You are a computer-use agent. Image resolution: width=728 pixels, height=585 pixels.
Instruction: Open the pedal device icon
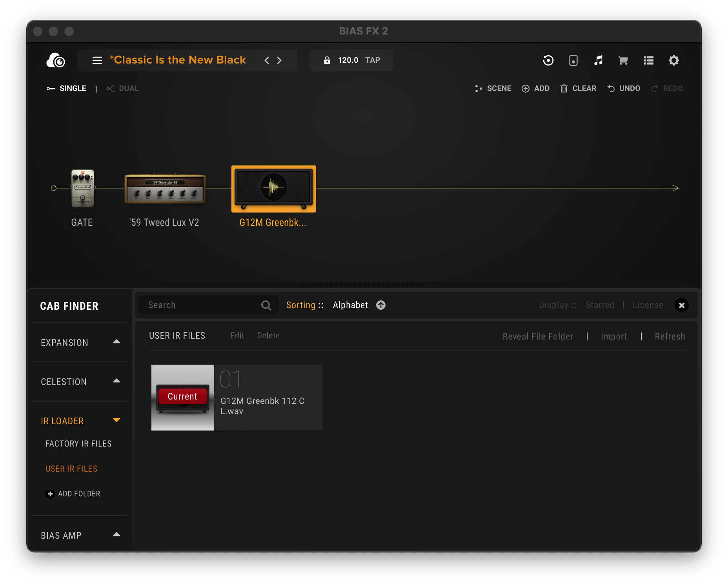(573, 60)
